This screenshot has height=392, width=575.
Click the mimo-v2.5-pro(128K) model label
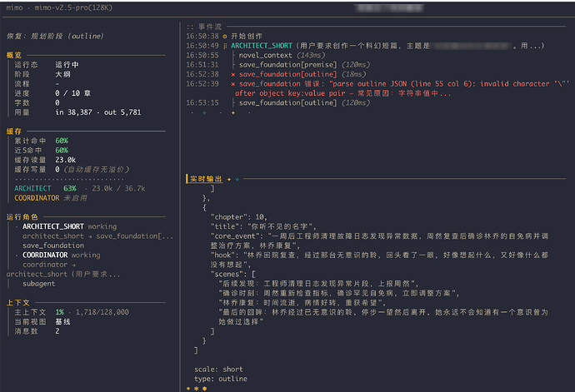click(x=73, y=7)
